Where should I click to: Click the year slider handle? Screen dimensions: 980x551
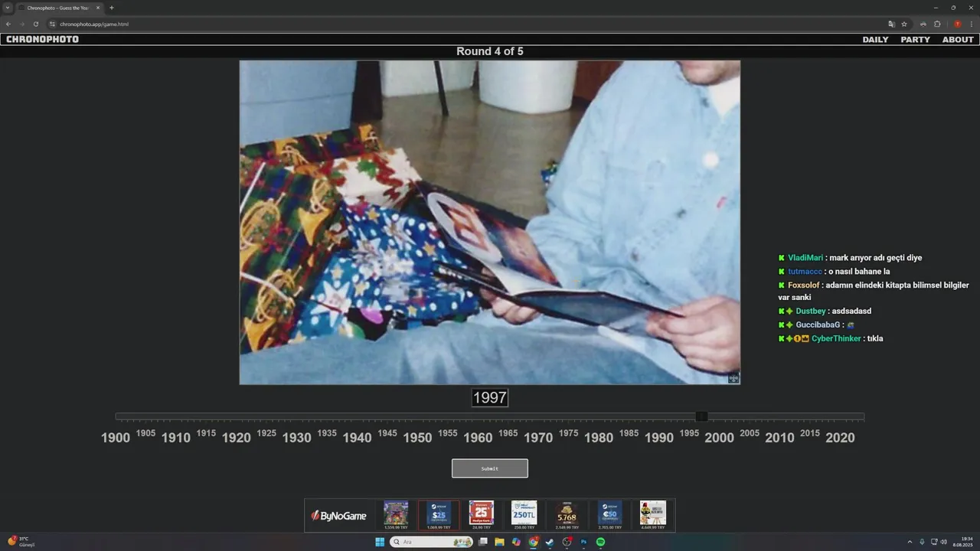tap(701, 416)
